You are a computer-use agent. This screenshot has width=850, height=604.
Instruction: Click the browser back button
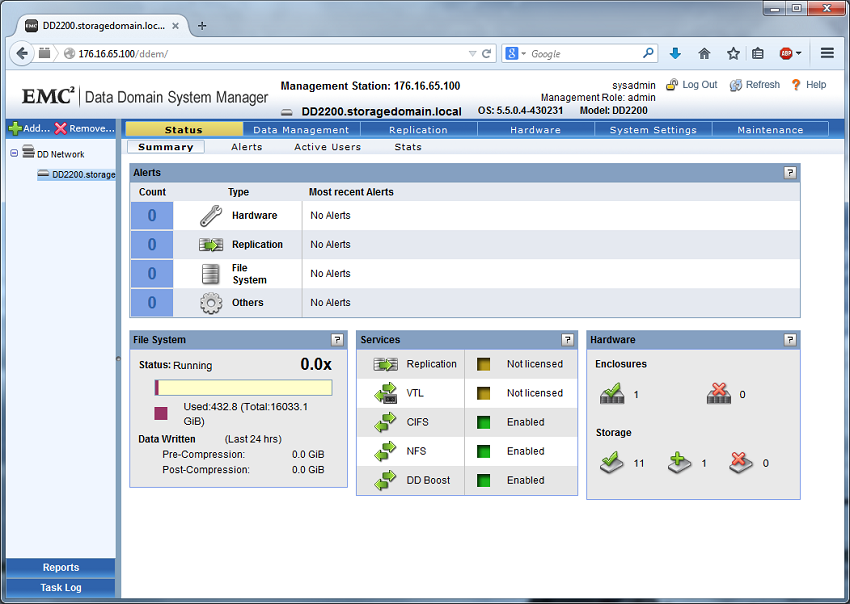[22, 53]
